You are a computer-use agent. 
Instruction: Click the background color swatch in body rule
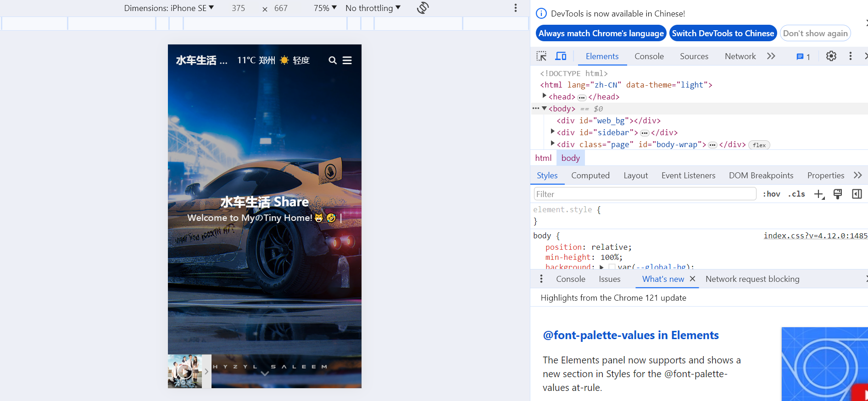[x=612, y=267]
